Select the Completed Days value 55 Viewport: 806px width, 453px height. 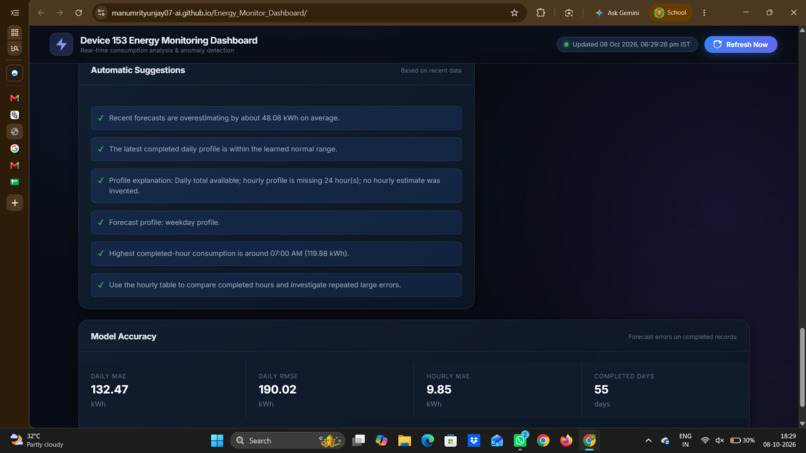601,389
